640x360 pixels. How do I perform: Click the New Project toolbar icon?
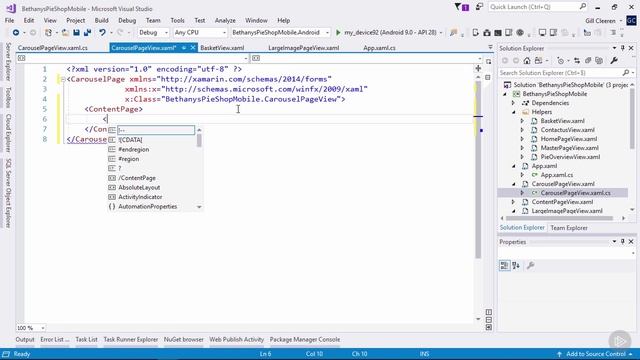coord(49,32)
